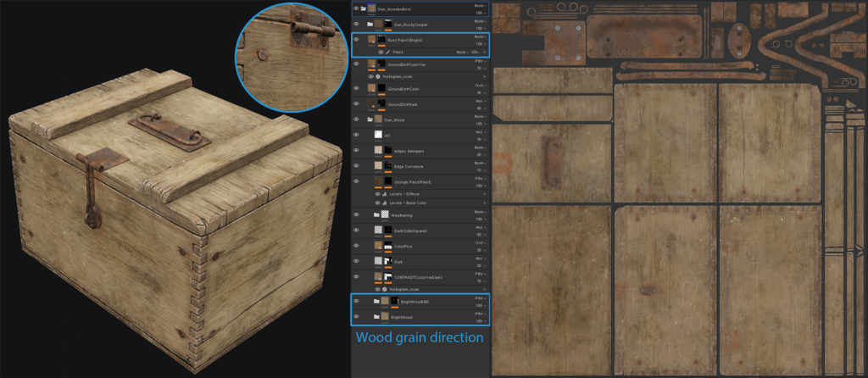Toggle visibility of Weathering group

[356, 214]
